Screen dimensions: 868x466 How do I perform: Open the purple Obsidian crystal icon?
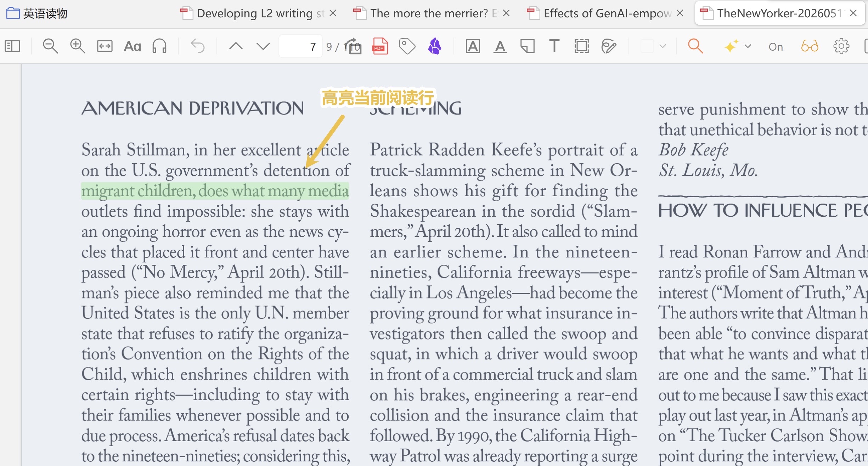pyautogui.click(x=435, y=46)
